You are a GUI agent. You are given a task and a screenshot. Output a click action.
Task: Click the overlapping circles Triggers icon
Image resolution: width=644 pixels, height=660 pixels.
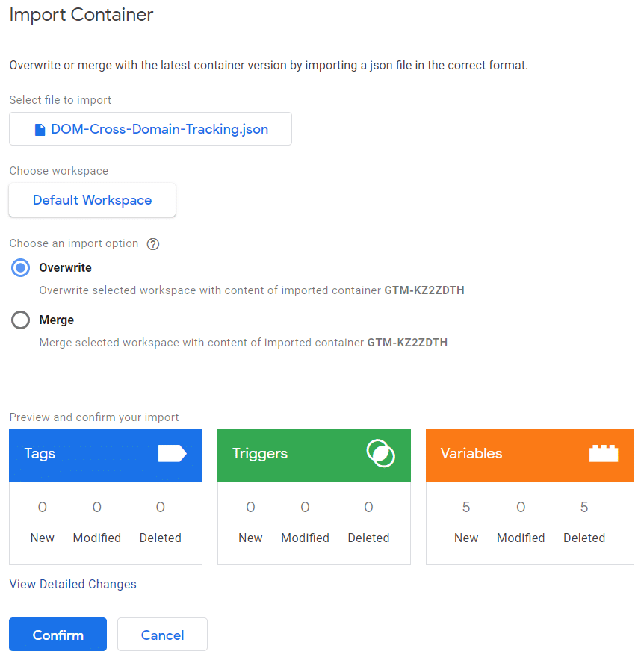tap(380, 454)
